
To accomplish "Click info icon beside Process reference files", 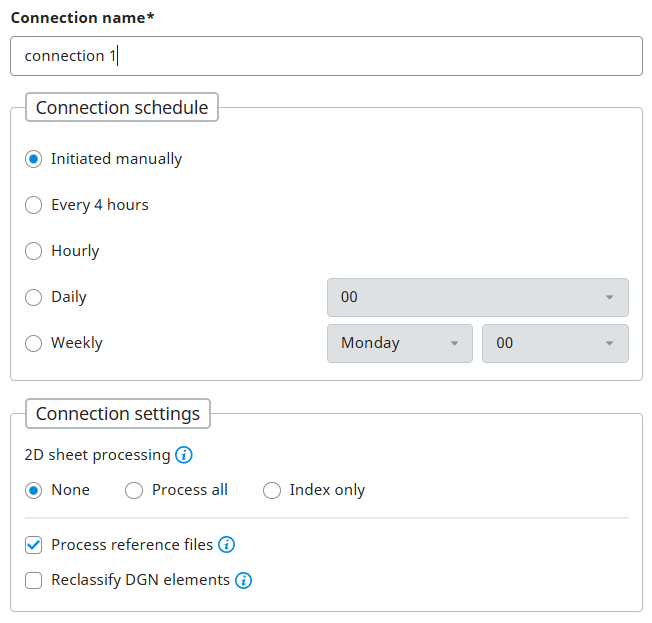I will tap(227, 545).
